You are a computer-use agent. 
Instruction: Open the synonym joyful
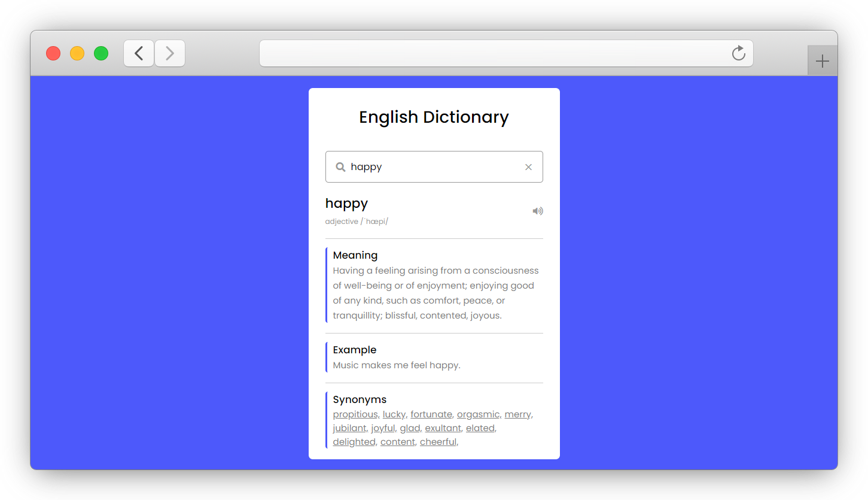point(382,428)
